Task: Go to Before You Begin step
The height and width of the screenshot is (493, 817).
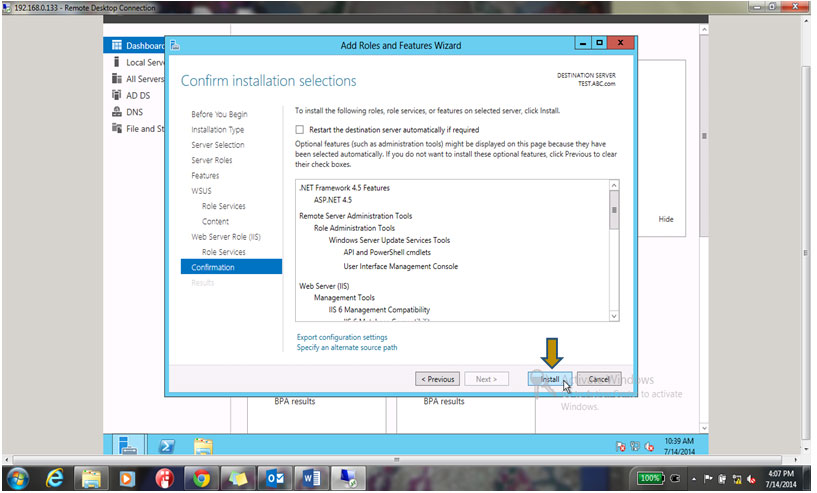Action: click(219, 114)
